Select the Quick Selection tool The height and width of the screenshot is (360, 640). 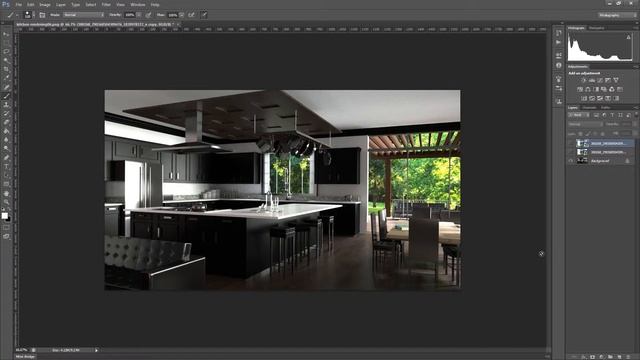pyautogui.click(x=6, y=60)
